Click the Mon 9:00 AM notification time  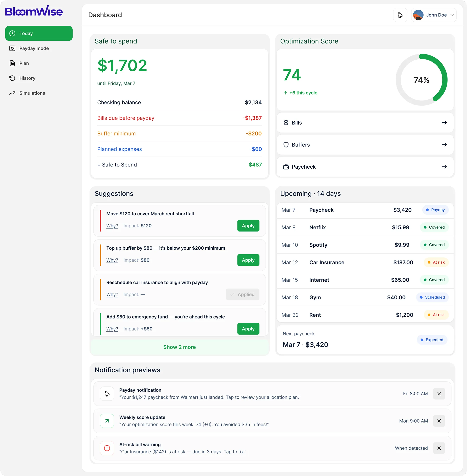(x=413, y=421)
